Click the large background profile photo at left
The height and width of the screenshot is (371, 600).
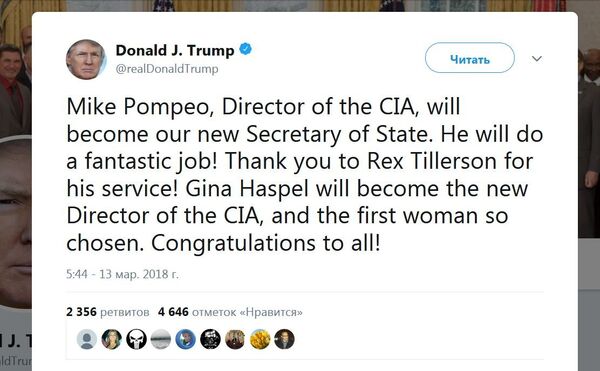[x=15, y=222]
